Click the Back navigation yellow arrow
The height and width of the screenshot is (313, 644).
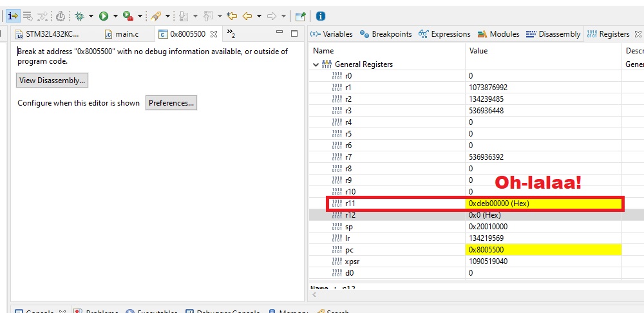247,16
